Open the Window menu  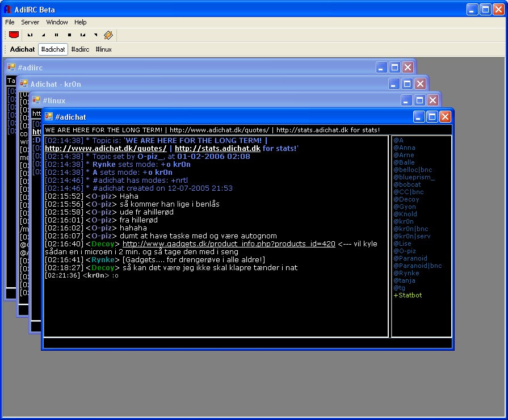tap(57, 22)
